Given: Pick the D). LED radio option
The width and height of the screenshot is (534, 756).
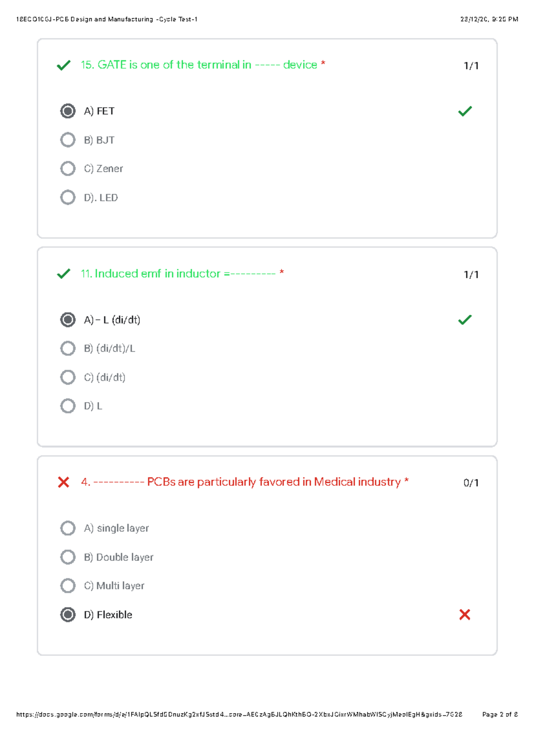Looking at the screenshot, I should coord(68,197).
